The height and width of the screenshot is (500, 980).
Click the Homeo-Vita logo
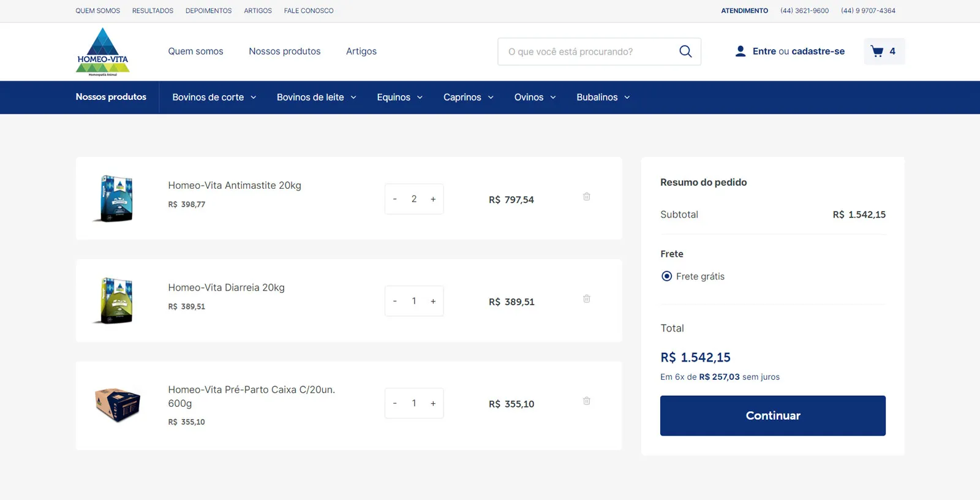point(103,51)
